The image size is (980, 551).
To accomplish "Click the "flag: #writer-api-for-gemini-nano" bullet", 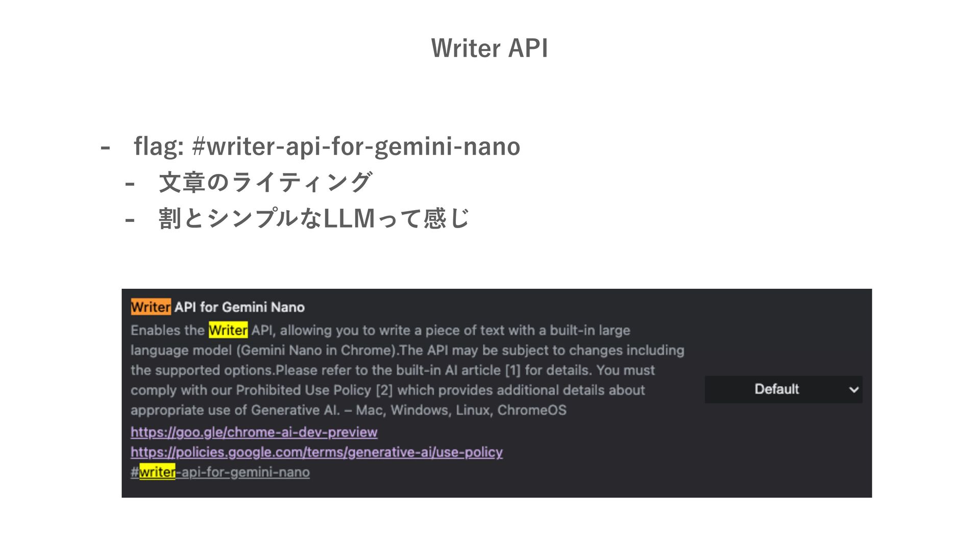I will (327, 146).
